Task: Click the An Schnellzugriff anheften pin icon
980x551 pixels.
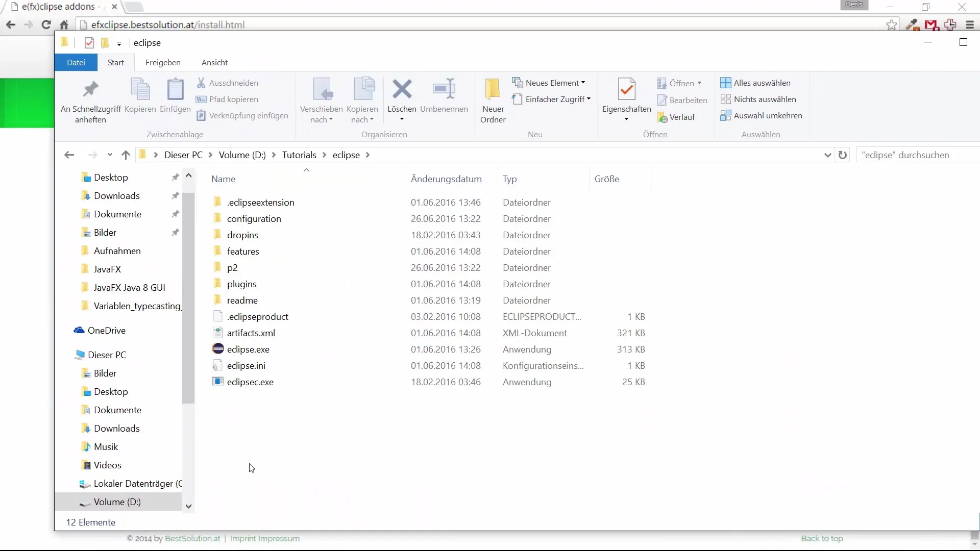Action: point(90,89)
